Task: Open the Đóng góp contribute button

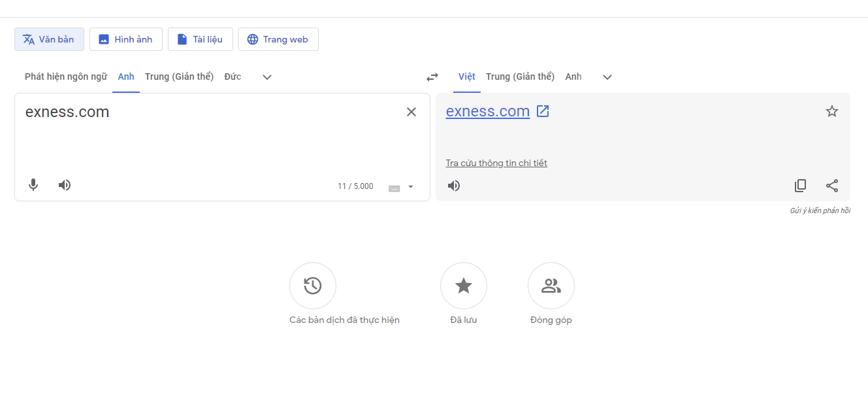Action: pyautogui.click(x=551, y=286)
